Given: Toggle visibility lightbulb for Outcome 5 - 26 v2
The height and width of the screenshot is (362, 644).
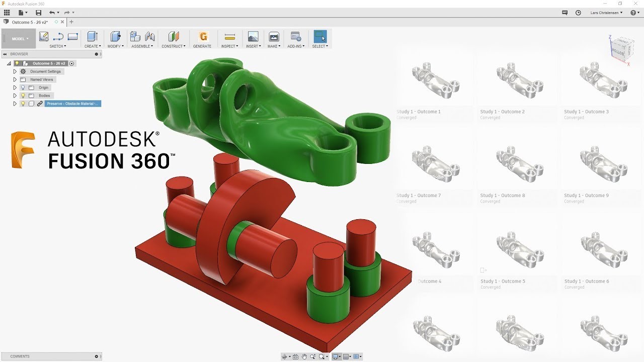Looking at the screenshot, I should (x=17, y=63).
